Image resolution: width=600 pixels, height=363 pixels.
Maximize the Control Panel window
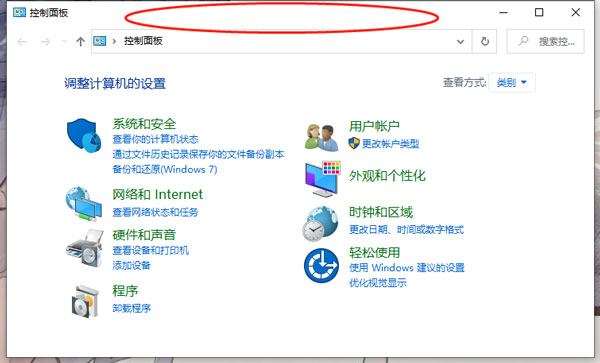539,13
